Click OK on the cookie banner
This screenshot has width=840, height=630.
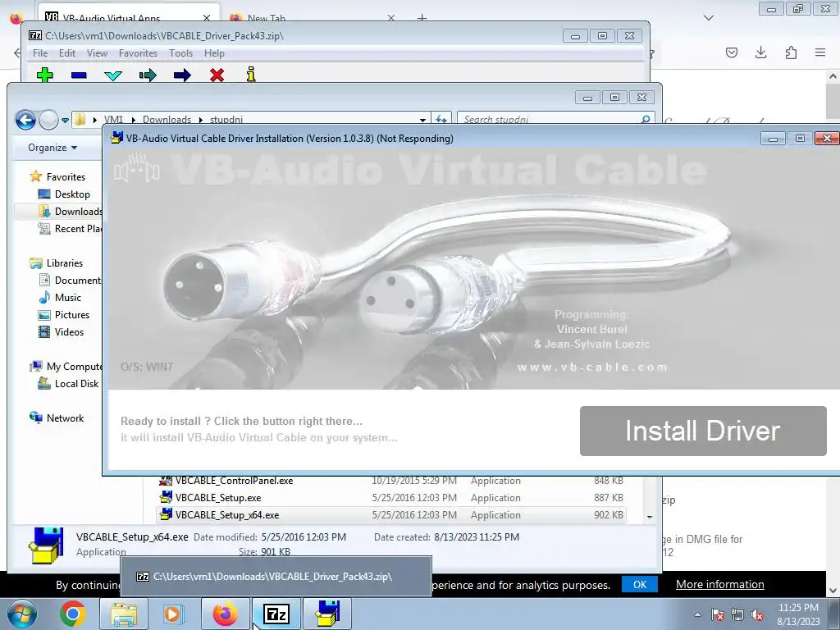click(640, 584)
